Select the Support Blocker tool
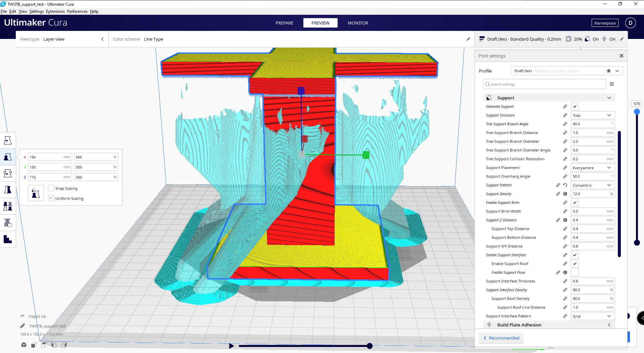Screen dimensions: 644x353 [8, 223]
